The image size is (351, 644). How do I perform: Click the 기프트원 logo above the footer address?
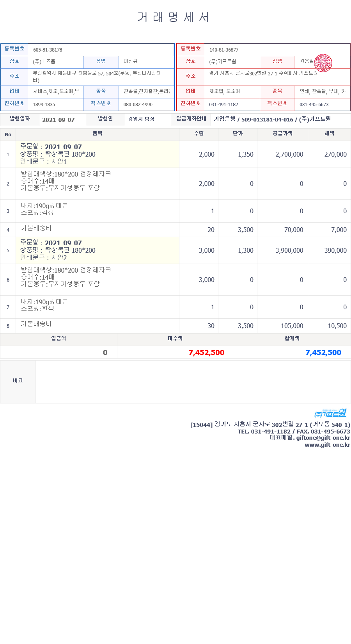[x=330, y=413]
